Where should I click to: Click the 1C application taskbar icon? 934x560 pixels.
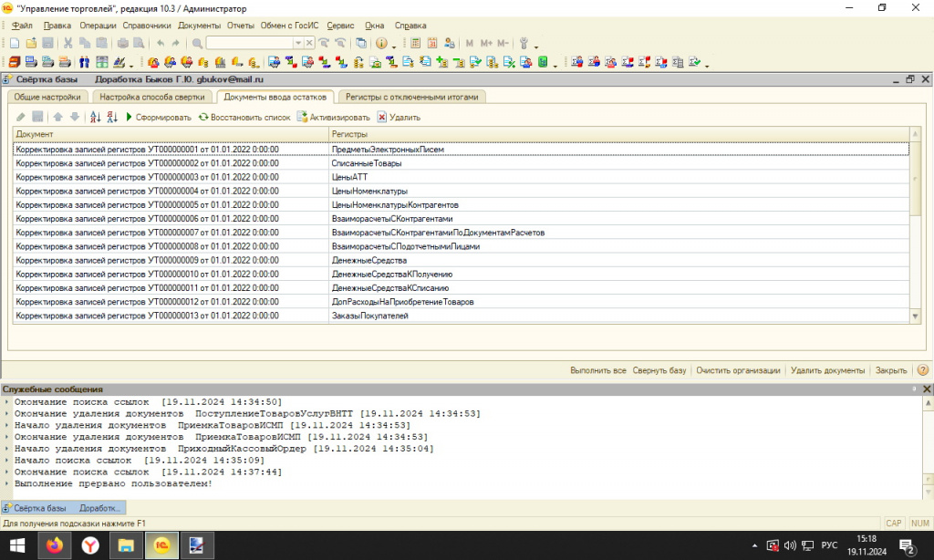pyautogui.click(x=161, y=545)
